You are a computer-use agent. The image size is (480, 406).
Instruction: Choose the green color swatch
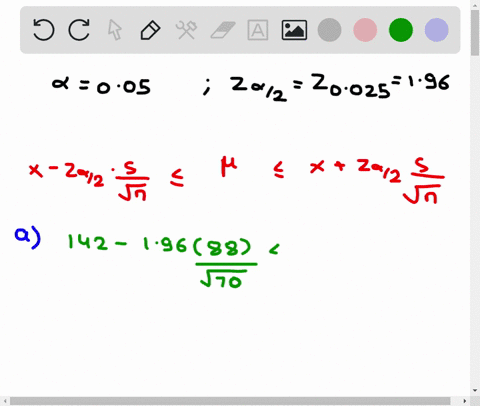(401, 30)
